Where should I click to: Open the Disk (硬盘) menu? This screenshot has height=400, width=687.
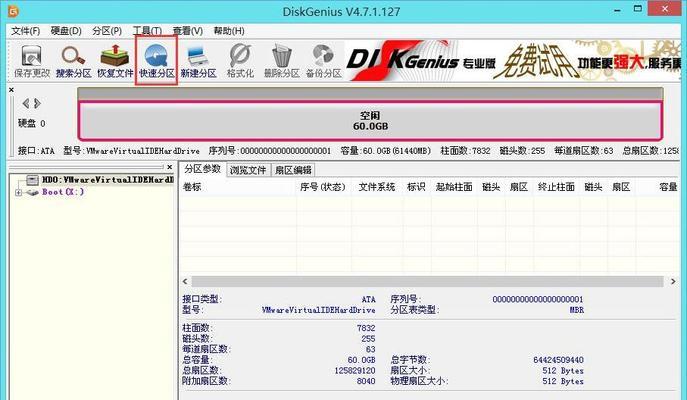pyautogui.click(x=66, y=31)
